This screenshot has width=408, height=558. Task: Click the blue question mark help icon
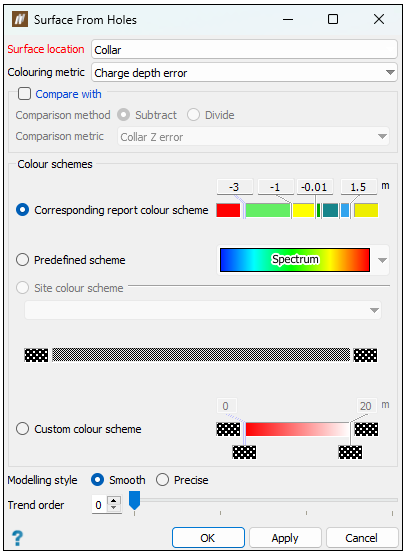pyautogui.click(x=17, y=538)
